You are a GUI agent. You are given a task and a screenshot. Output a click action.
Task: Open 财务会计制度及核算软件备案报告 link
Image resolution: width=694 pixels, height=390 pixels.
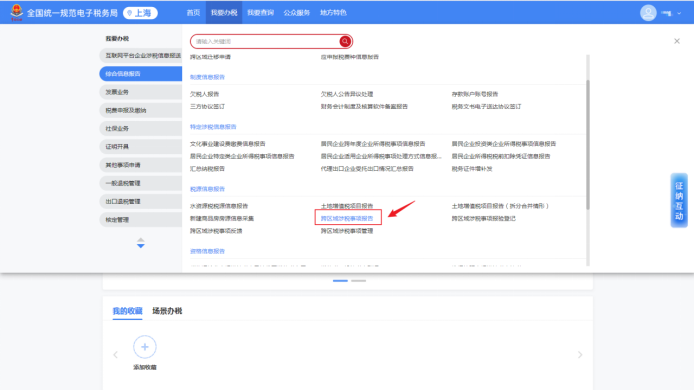point(364,106)
